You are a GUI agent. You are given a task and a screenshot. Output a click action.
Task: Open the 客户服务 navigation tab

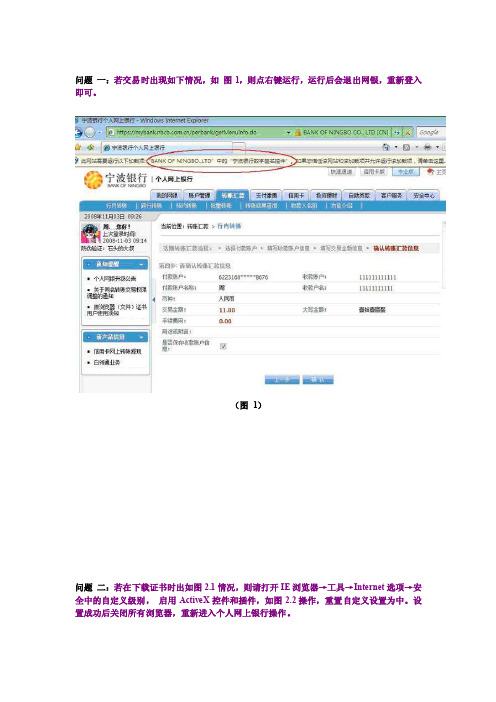[x=391, y=196]
